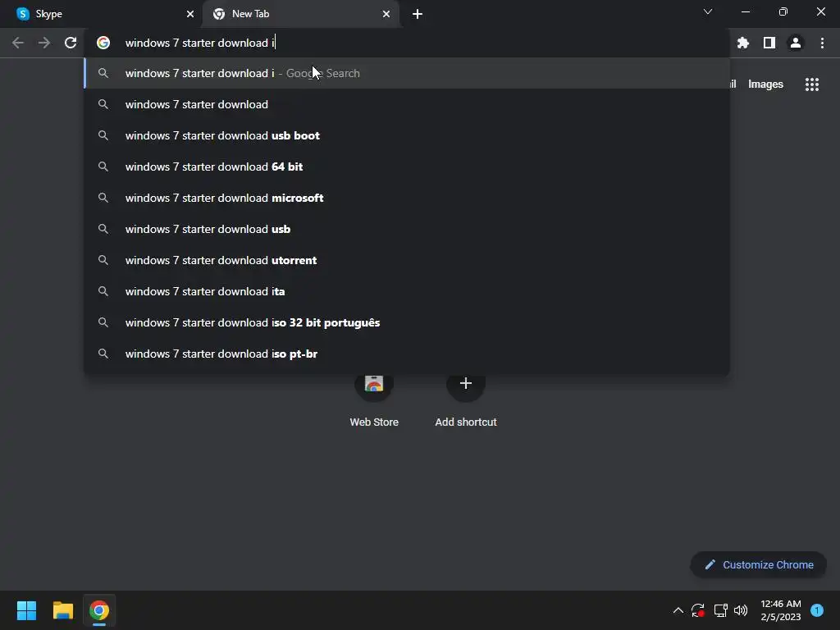Choose the '64 bit' suggestion

click(x=407, y=167)
